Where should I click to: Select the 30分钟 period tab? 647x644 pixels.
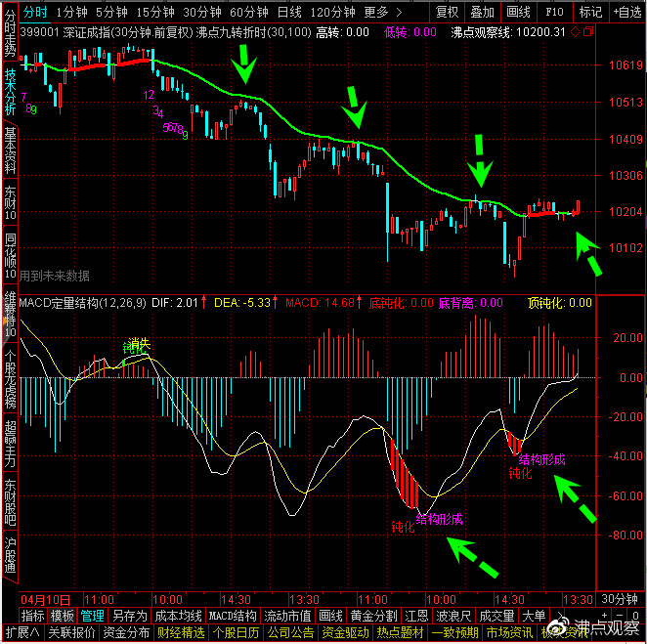(x=202, y=13)
